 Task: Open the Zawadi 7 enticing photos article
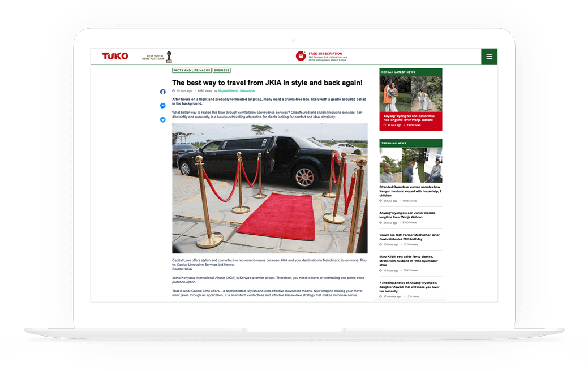(410, 286)
